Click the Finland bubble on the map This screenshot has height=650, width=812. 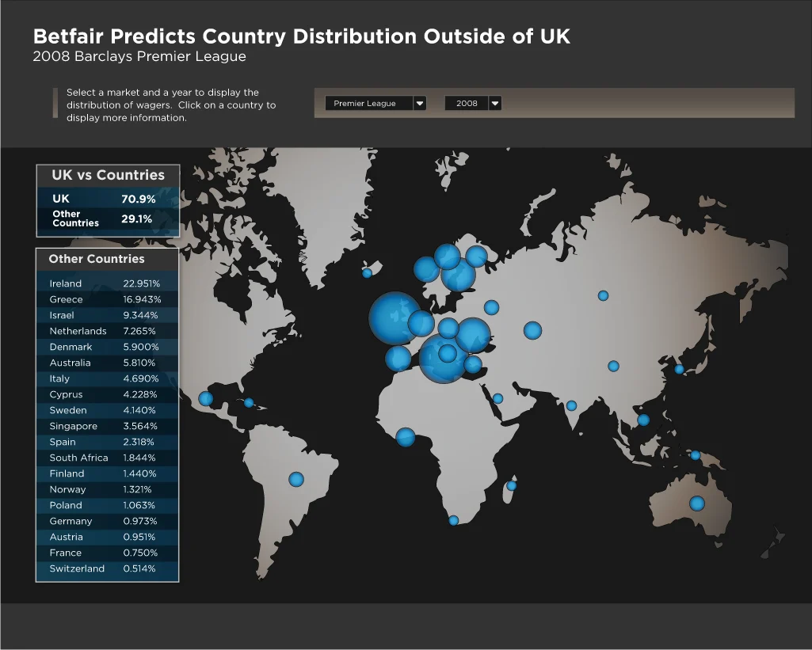pyautogui.click(x=476, y=257)
